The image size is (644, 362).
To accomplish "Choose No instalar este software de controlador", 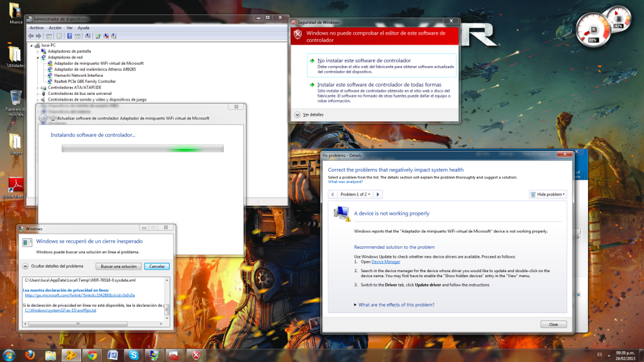I will (x=382, y=65).
